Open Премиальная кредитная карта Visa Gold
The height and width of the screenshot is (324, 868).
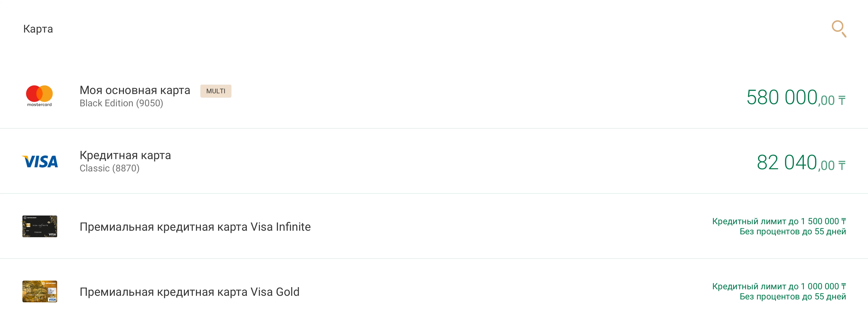(189, 292)
